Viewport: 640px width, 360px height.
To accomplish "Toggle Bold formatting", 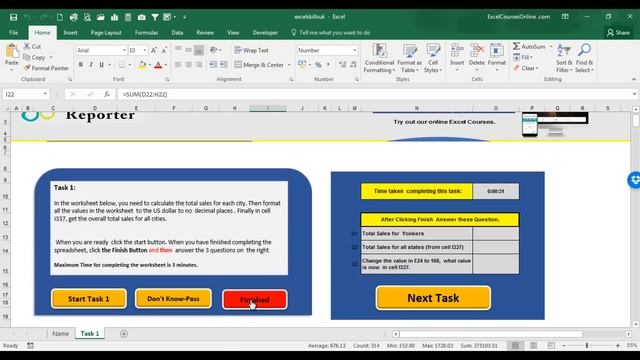I will [x=80, y=64].
